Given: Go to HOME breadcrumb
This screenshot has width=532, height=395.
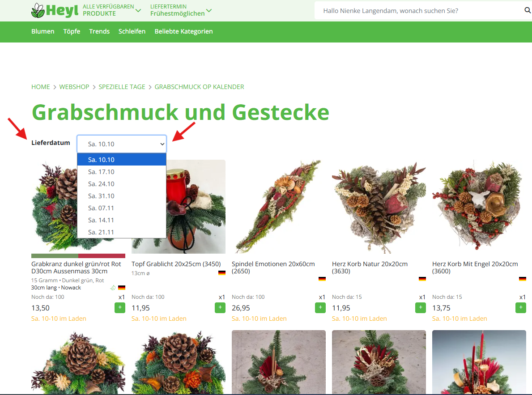Looking at the screenshot, I should (41, 87).
